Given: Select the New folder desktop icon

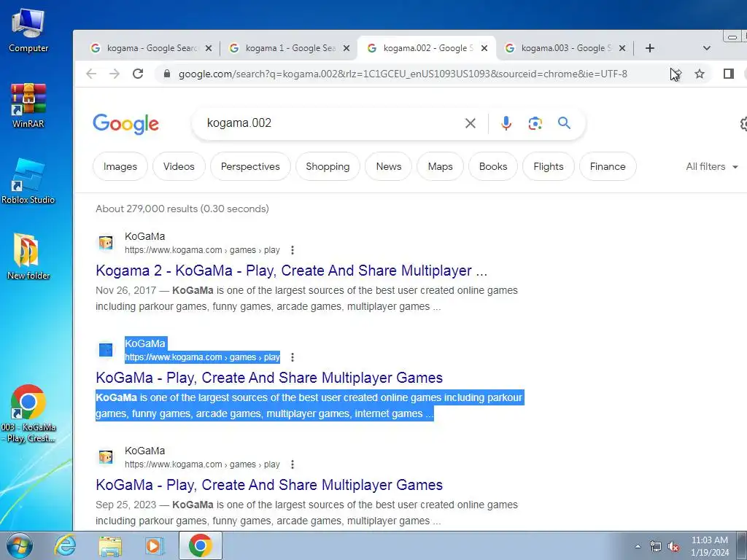Looking at the screenshot, I should [x=28, y=256].
